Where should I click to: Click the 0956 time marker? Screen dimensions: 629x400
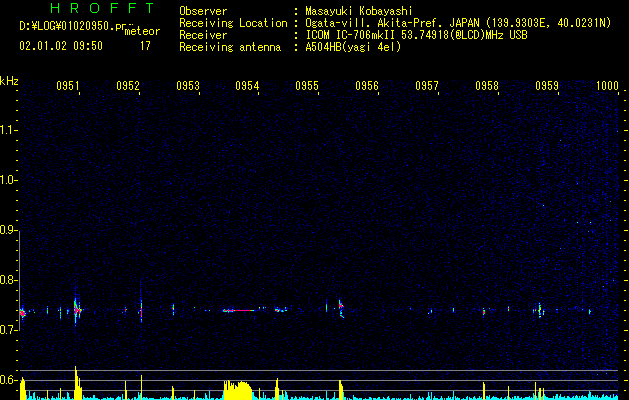[x=367, y=85]
